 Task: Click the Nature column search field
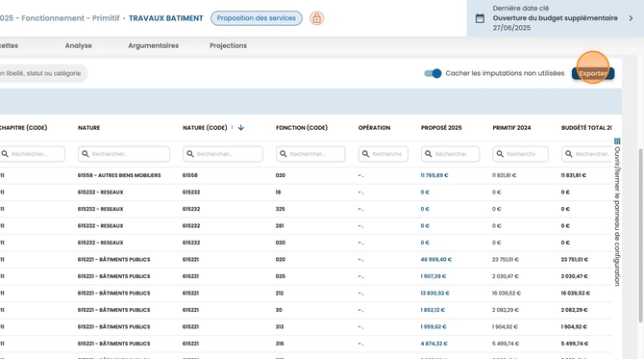[x=124, y=154]
